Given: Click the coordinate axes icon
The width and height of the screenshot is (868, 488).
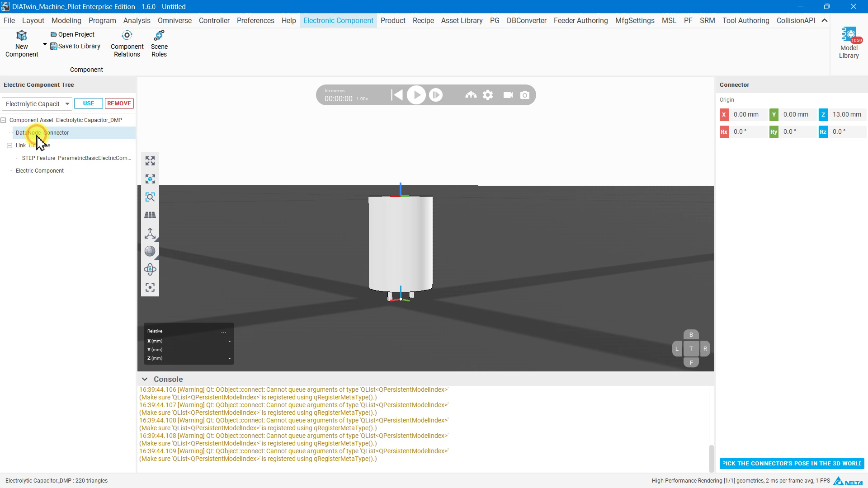Looking at the screenshot, I should pos(150,233).
